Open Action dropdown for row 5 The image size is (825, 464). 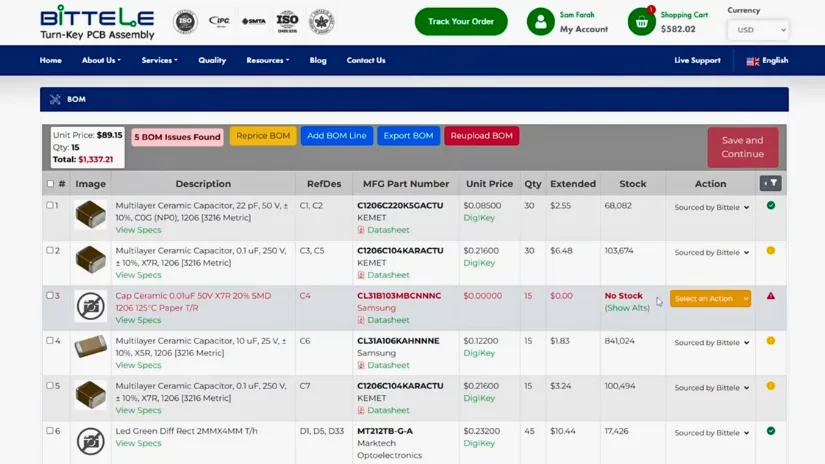tap(711, 388)
